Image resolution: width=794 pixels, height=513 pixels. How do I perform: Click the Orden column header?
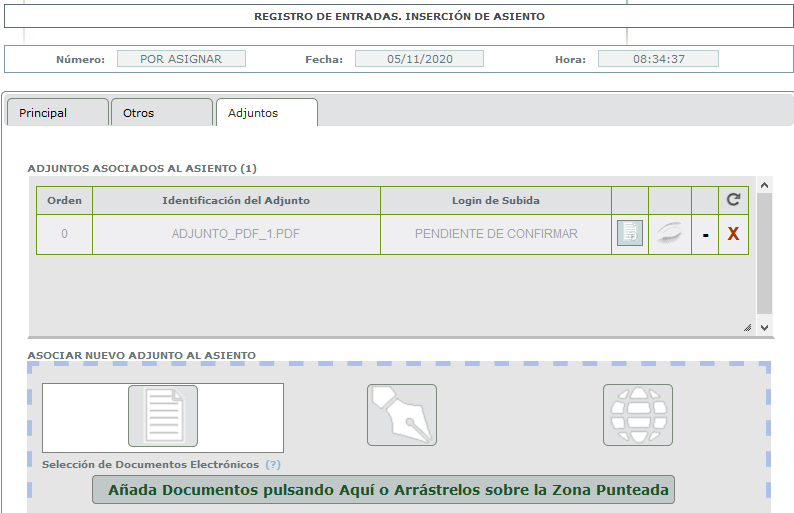64,201
